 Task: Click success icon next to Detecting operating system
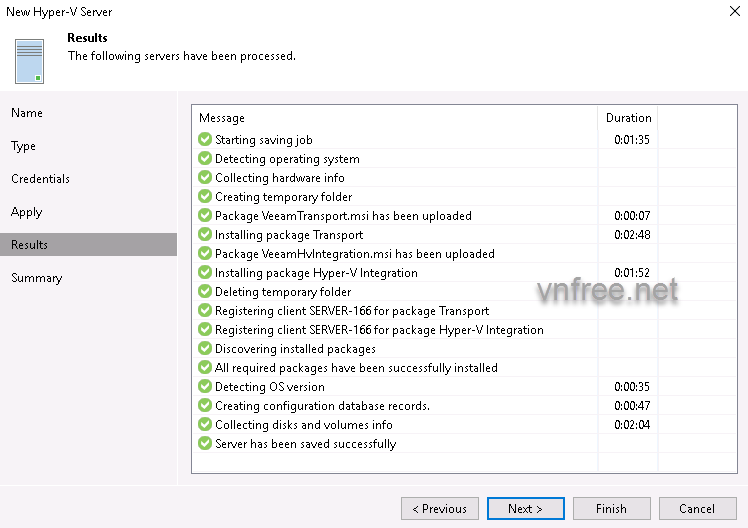205,159
